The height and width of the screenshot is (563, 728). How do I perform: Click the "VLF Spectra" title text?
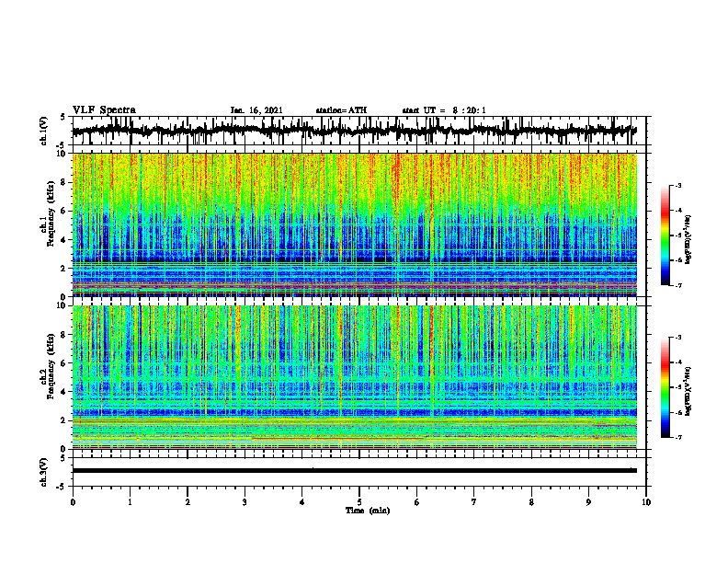pos(104,110)
